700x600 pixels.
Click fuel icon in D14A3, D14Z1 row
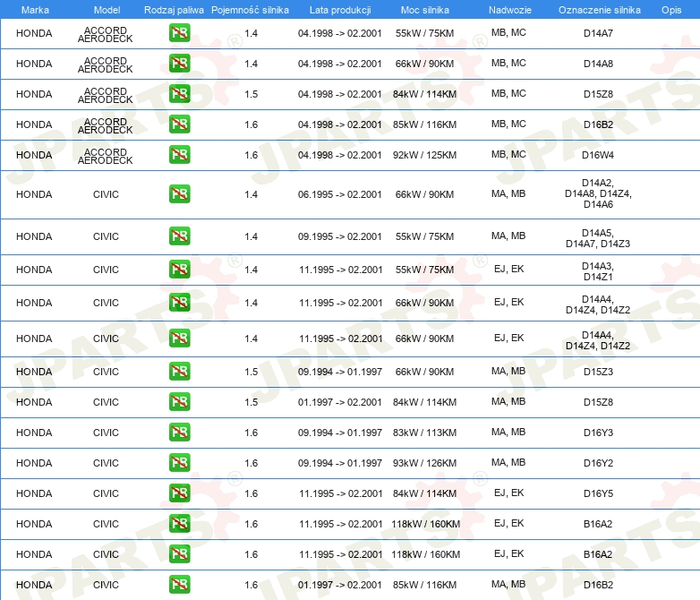click(x=179, y=270)
